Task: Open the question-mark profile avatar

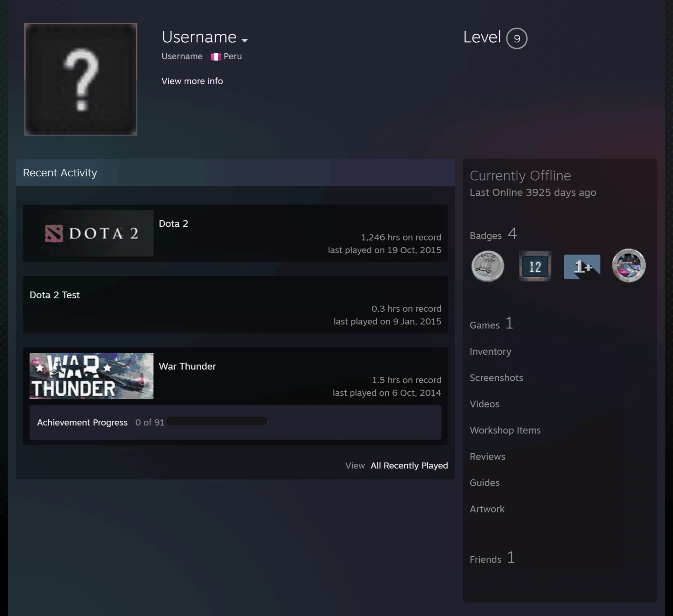Action: 81,79
